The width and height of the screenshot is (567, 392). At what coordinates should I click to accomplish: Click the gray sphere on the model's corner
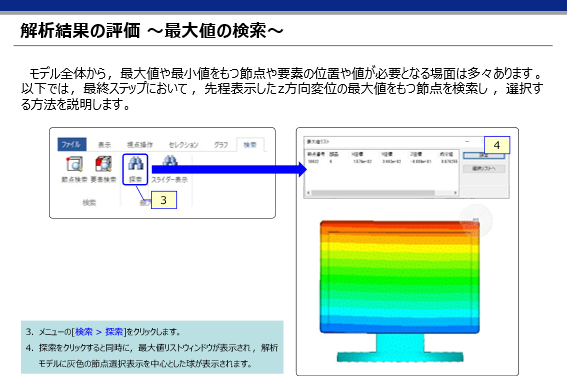[476, 221]
